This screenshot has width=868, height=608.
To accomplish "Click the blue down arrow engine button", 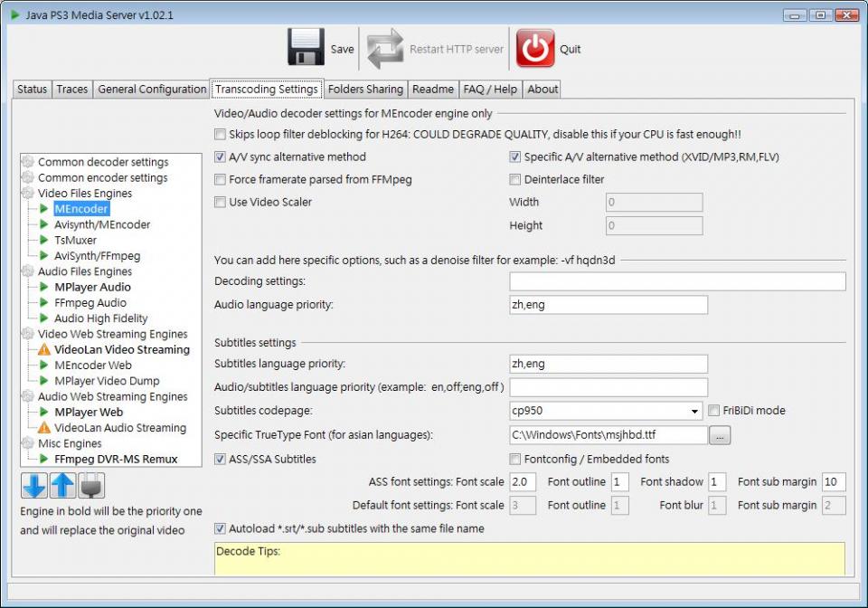I will pyautogui.click(x=34, y=486).
